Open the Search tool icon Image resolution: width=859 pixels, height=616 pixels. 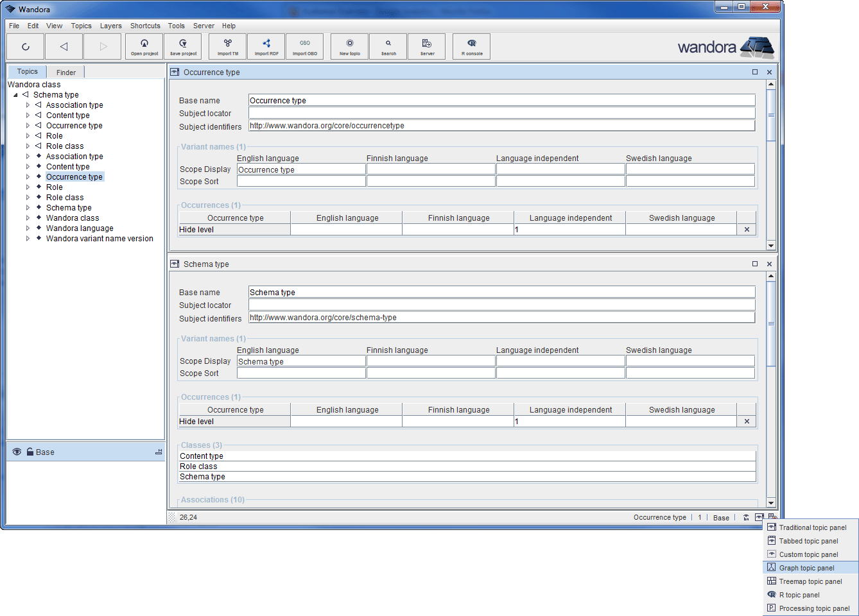coord(387,46)
